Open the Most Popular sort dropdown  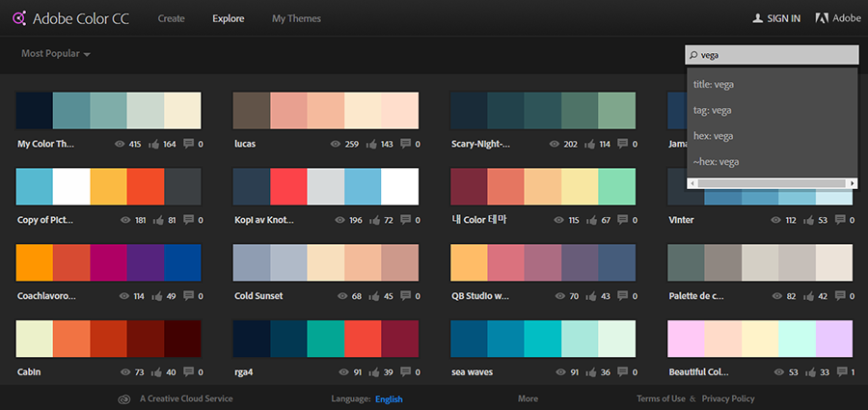click(55, 54)
